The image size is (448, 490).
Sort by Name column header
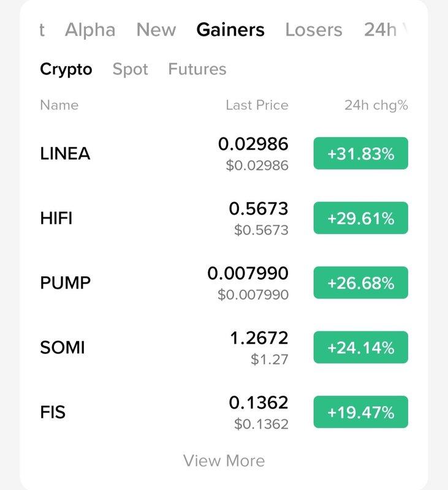point(59,105)
